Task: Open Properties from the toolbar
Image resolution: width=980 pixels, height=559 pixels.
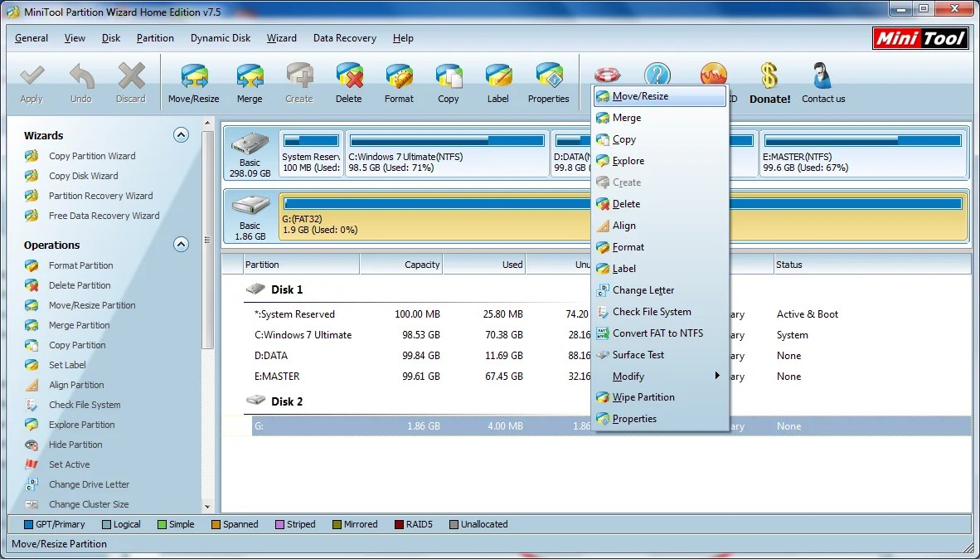Action: pos(548,82)
